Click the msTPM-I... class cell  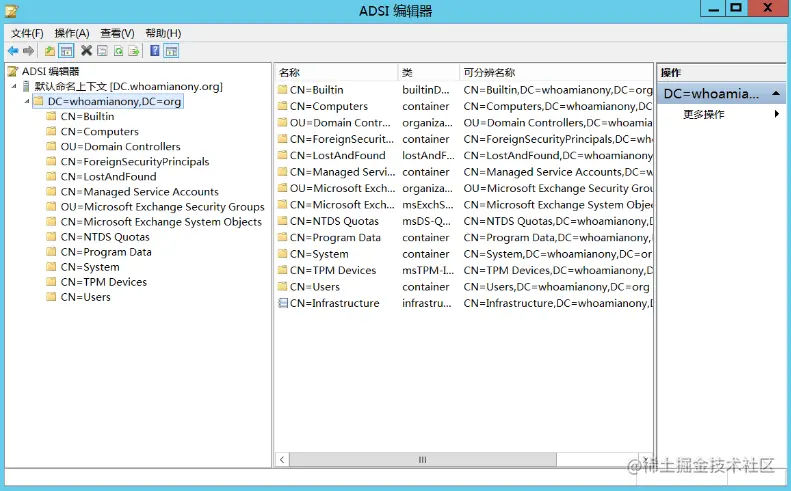(428, 270)
